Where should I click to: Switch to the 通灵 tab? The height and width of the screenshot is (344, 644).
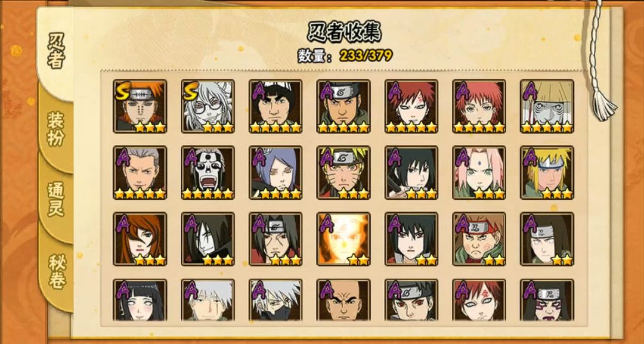[56, 199]
